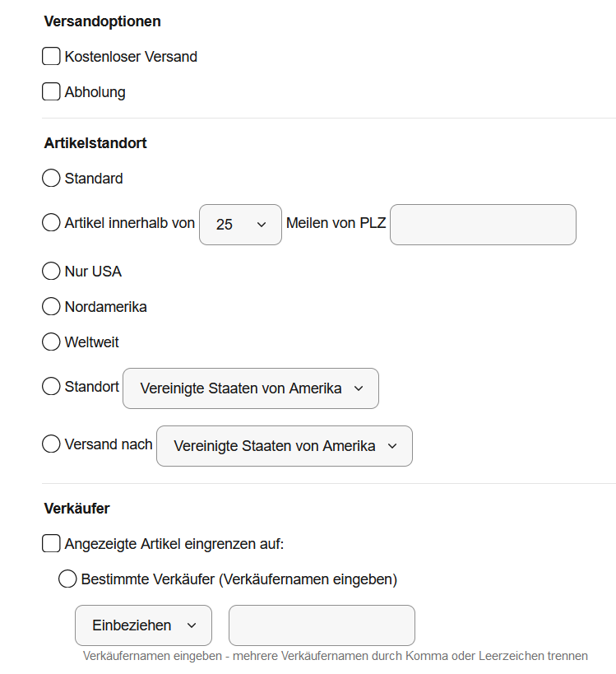Screen dimensions: 616x674
Task: Select the Standard location radio button
Action: coord(51,178)
